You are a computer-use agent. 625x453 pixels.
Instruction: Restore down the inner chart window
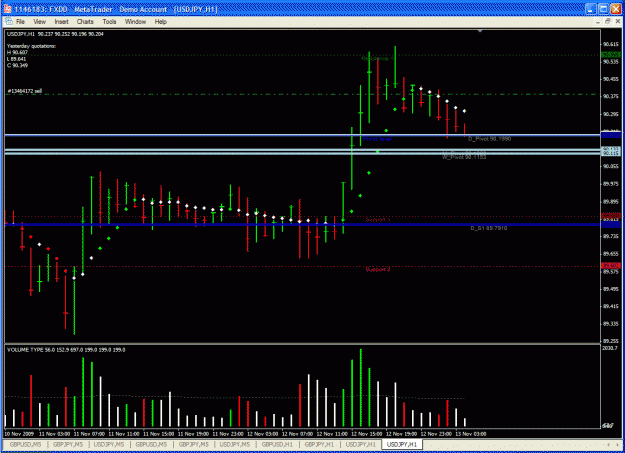click(x=607, y=22)
